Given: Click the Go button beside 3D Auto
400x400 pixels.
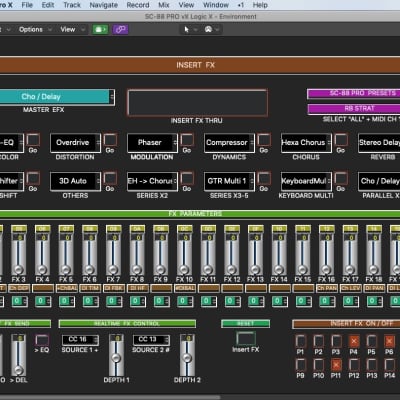Looking at the screenshot, I should click(x=110, y=179).
